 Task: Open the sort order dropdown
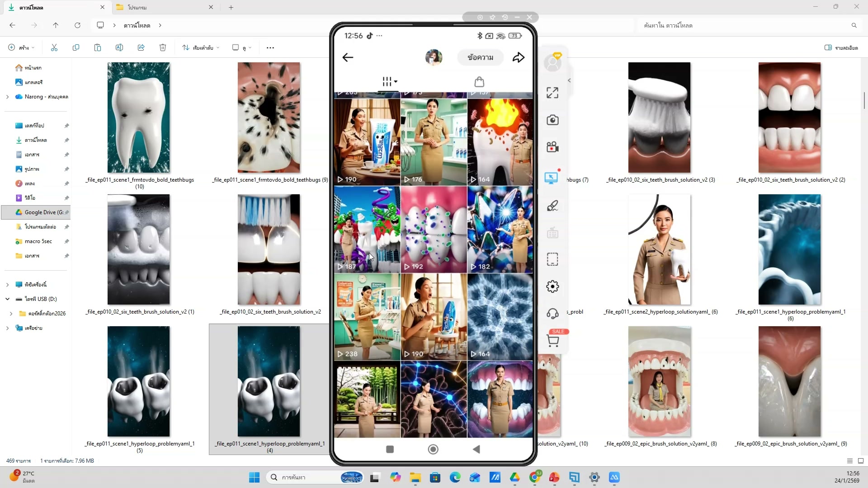pyautogui.click(x=201, y=47)
